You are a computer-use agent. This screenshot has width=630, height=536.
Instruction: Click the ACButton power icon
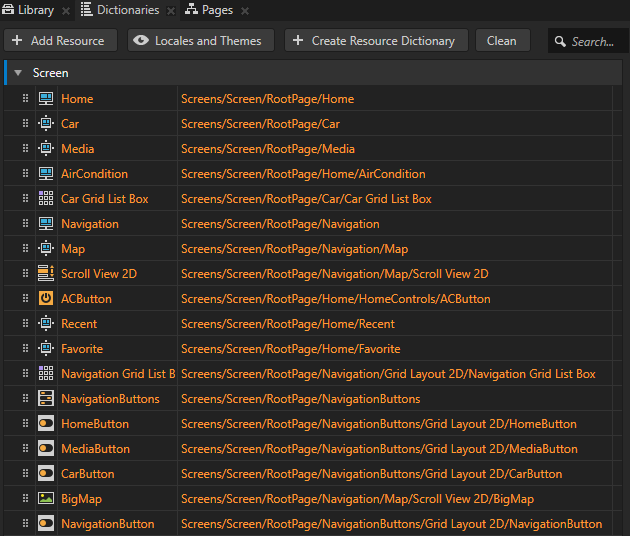[46, 299]
